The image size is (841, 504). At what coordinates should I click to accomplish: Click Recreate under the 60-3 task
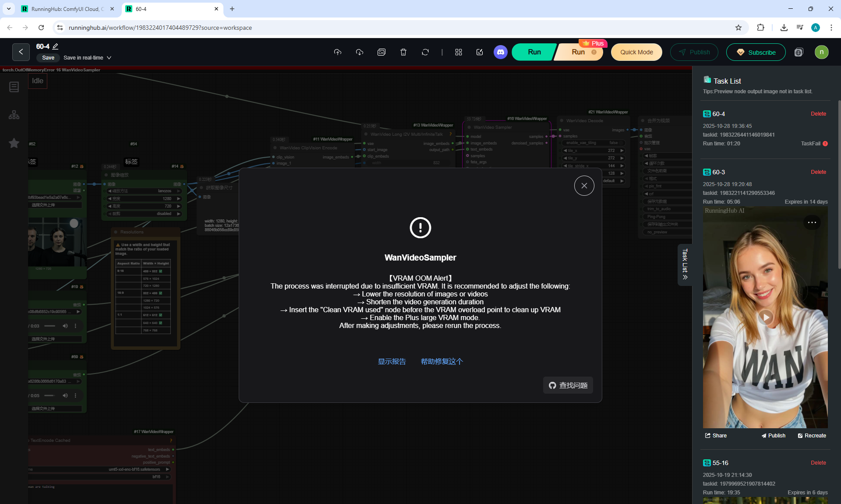coord(812,436)
